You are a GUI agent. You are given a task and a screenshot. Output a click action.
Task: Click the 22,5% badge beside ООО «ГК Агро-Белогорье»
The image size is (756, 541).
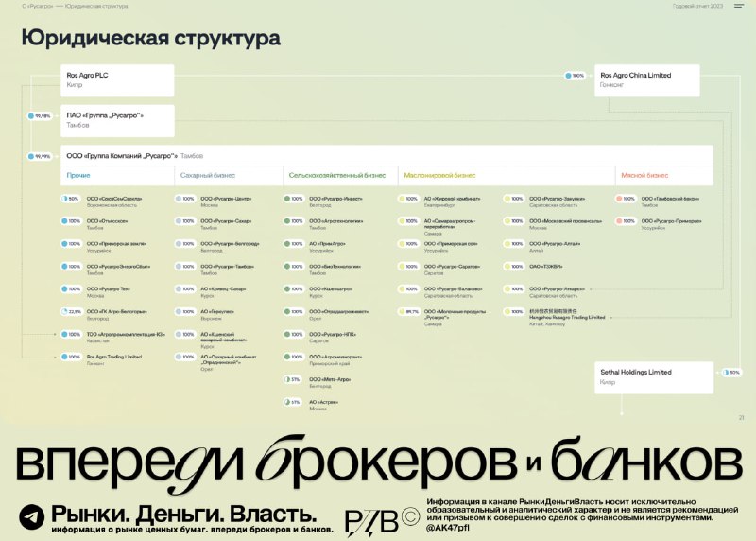click(72, 312)
